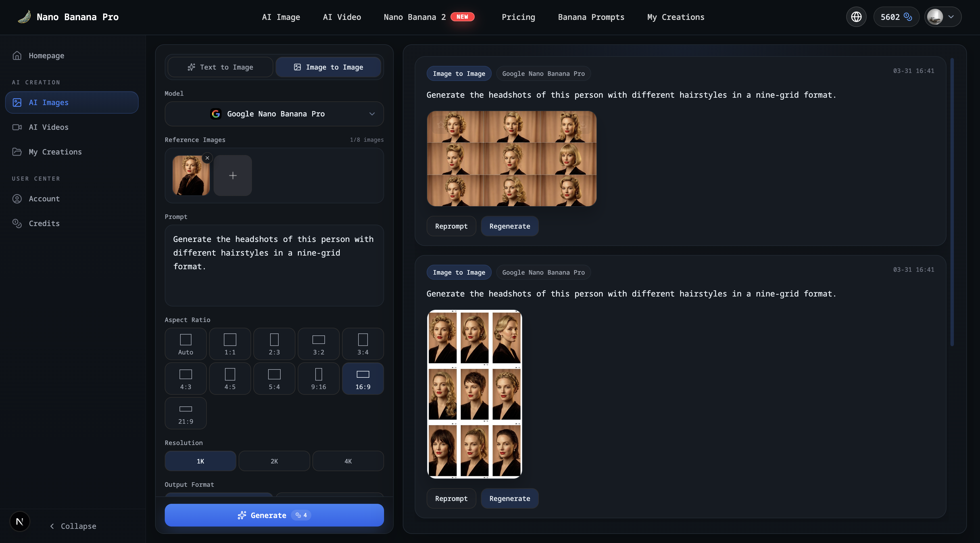Screen dimensions: 980x543
Task: Click the results panel vertical scrollbar
Action: [x=952, y=202]
